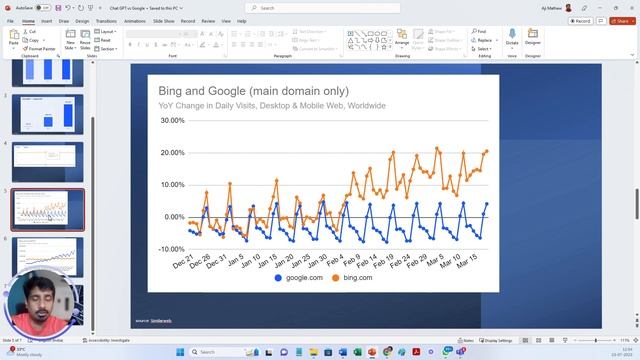Toggle the Notes pane
The image size is (640, 360).
[466, 340]
